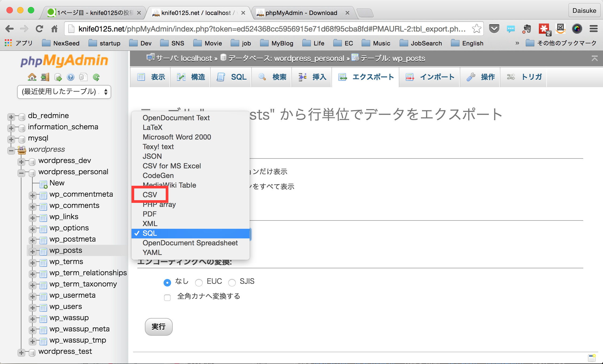Open the phpMyAdmin documentation page icon
This screenshot has height=364, width=603.
tap(83, 77)
